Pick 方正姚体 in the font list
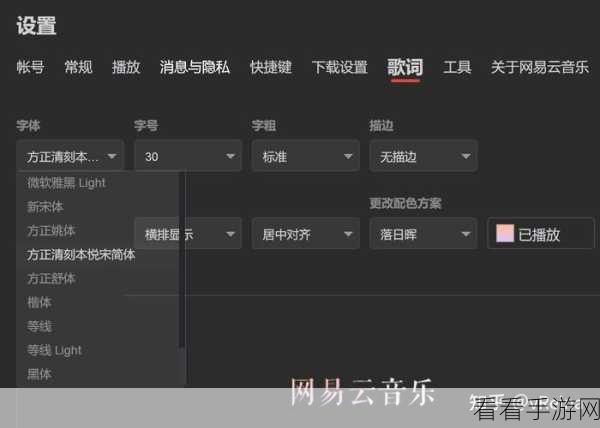600x428 pixels. point(51,231)
